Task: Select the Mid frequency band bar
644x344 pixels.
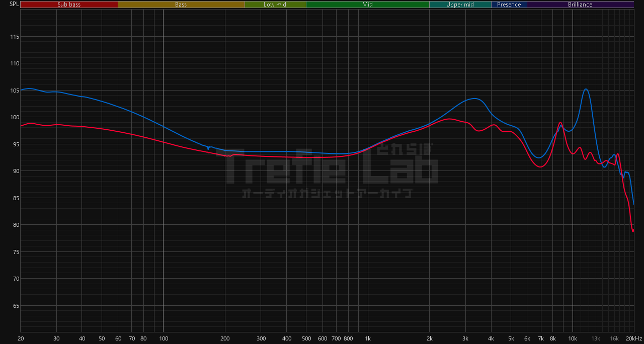Action: 367,5
